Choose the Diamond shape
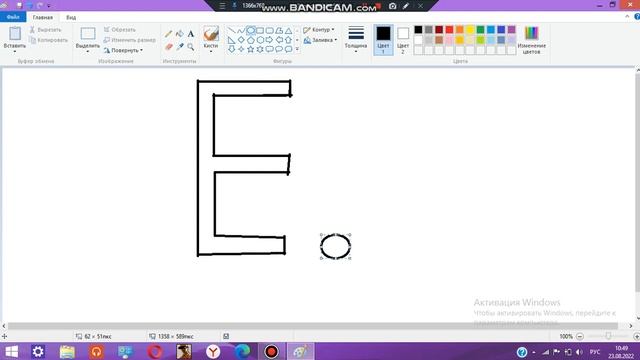The height and width of the screenshot is (360, 640). pyautogui.click(x=241, y=40)
